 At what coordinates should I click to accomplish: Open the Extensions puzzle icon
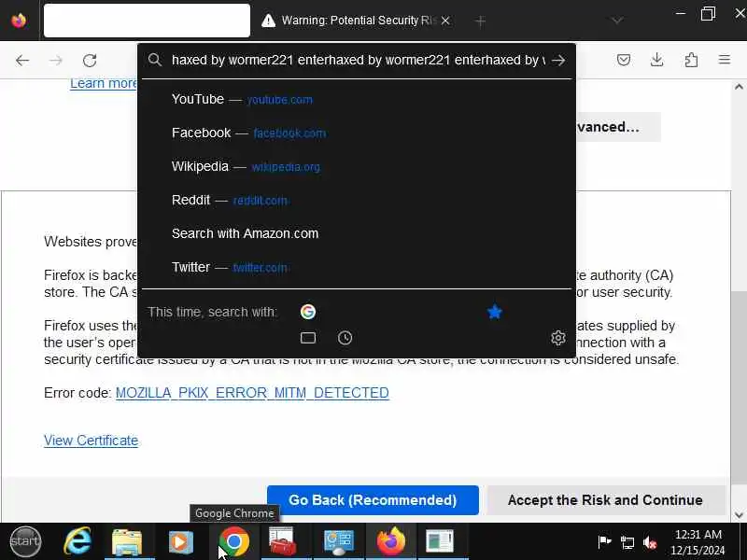click(691, 60)
